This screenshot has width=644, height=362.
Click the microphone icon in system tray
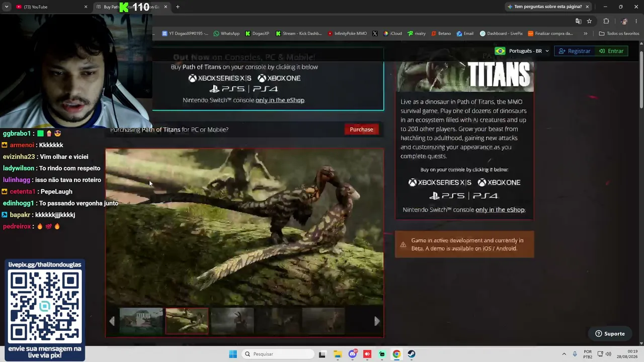click(575, 354)
